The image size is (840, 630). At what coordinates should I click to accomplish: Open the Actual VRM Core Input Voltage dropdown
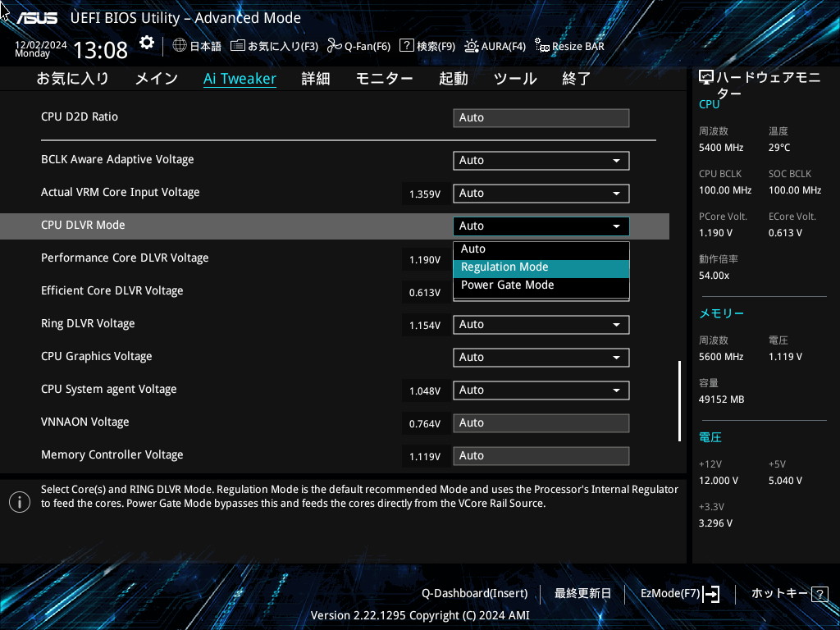[541, 194]
